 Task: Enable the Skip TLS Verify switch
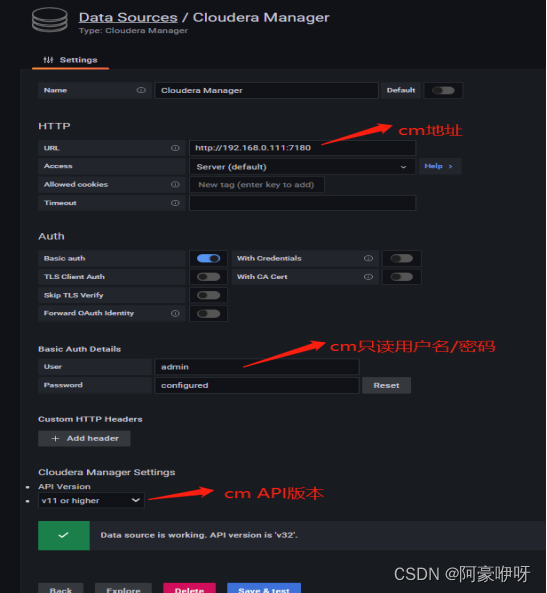tap(208, 295)
